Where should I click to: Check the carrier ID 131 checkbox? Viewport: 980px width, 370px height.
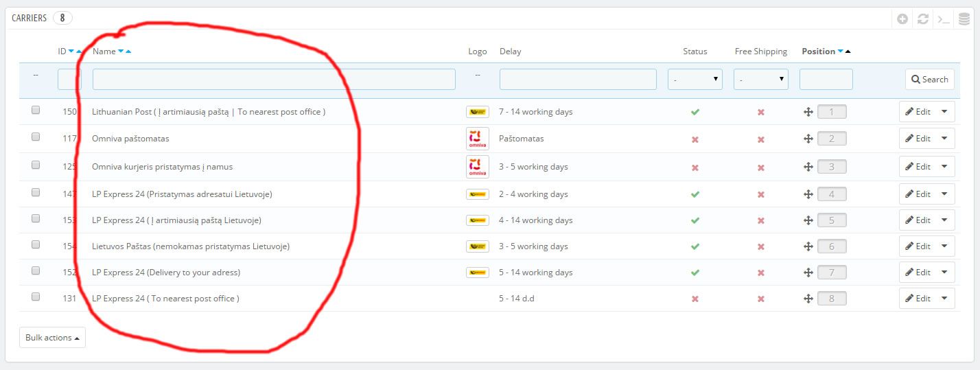tap(36, 297)
